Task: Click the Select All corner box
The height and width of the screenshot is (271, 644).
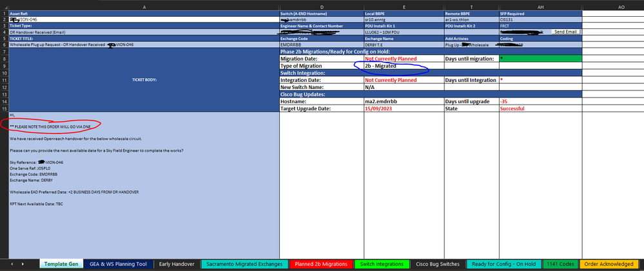Action: click(x=4, y=7)
